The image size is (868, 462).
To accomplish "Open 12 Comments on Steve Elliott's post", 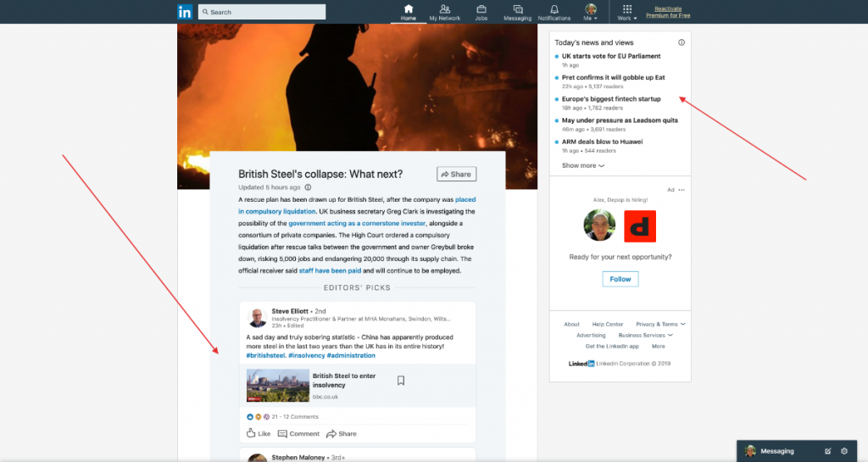I will pyautogui.click(x=301, y=416).
